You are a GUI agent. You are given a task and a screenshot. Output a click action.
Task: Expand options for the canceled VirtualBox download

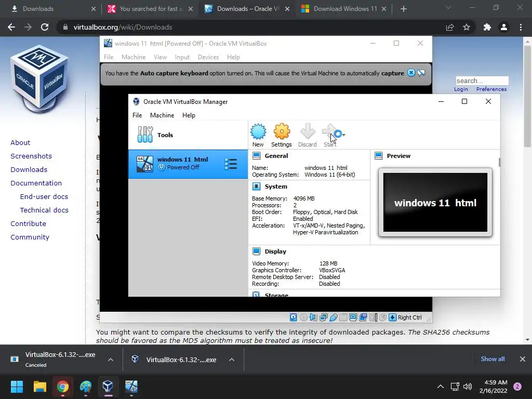111,360
